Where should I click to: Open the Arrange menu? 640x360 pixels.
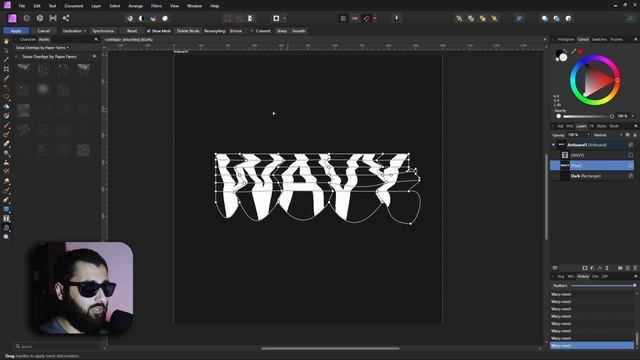[136, 6]
